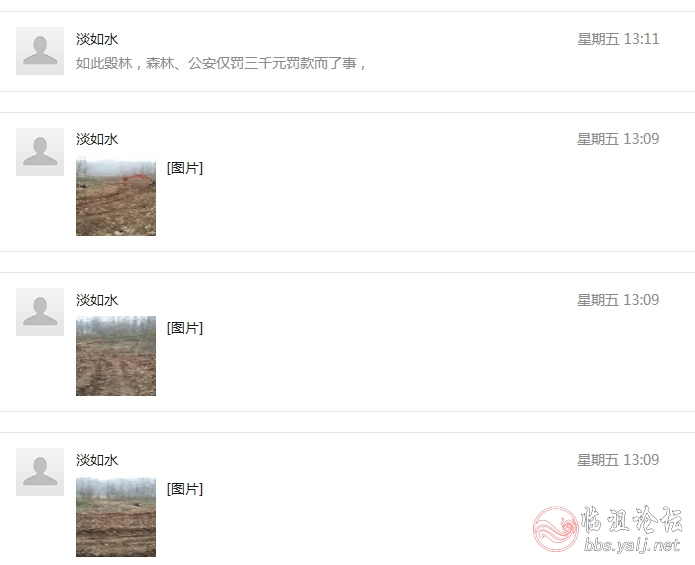Click username 淡如水 on the third message
This screenshot has height=565, width=695.
[97, 300]
